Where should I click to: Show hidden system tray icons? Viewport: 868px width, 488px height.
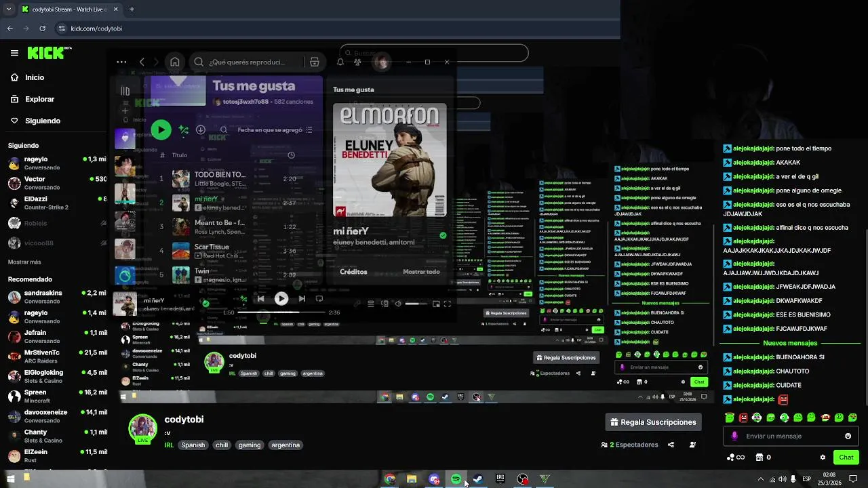[760, 479]
